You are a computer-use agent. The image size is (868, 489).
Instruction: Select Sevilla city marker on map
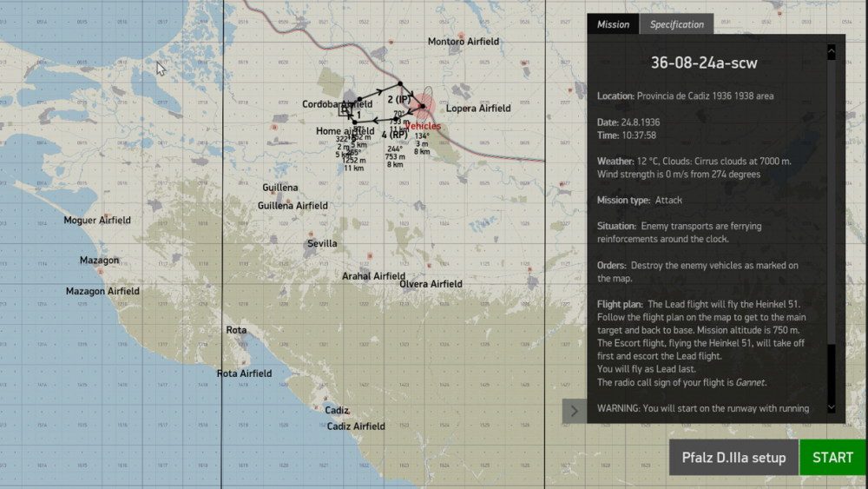point(322,244)
